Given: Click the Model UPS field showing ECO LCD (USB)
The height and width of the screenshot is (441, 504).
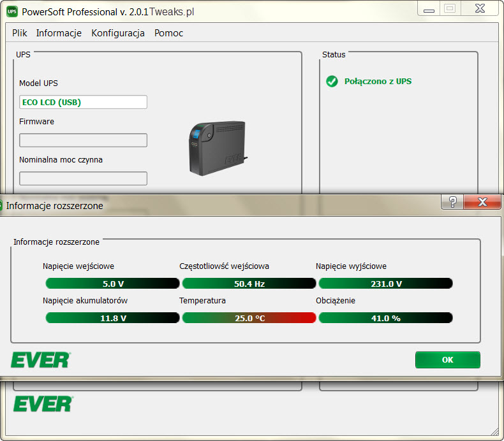Looking at the screenshot, I should tap(83, 102).
